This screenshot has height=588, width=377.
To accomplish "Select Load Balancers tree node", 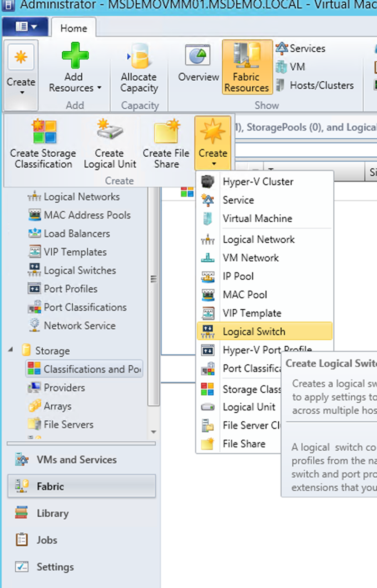I will [76, 234].
